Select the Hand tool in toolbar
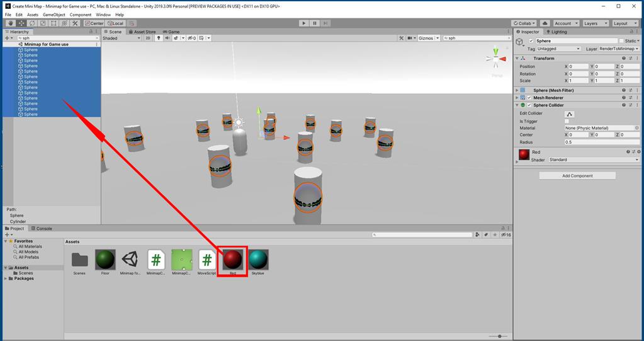Viewport: 644px width, 341px height. (x=11, y=23)
